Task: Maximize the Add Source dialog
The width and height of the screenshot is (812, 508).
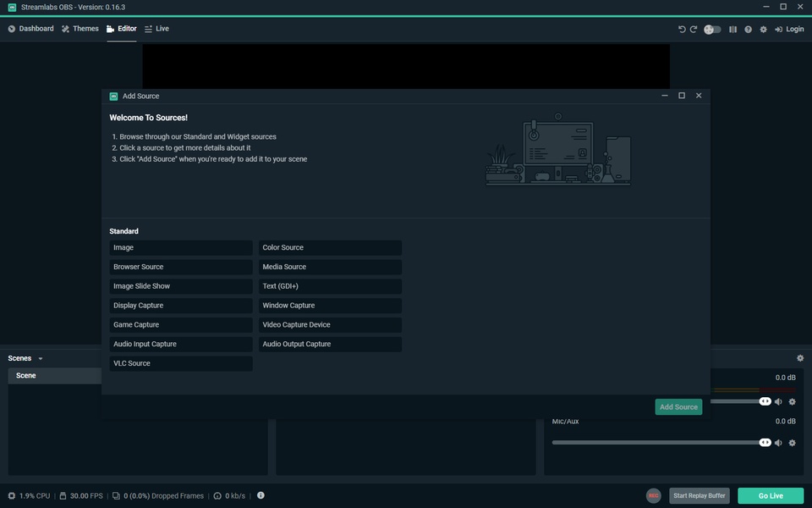Action: pos(682,96)
